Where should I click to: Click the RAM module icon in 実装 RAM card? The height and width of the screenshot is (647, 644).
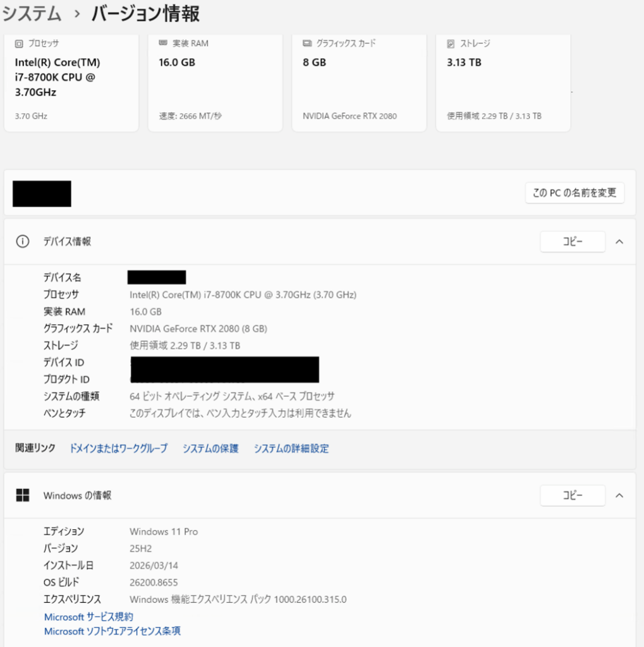pos(163,43)
